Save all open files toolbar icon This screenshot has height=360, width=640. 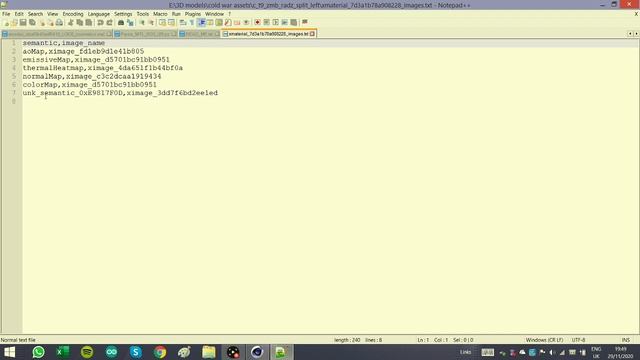point(32,22)
